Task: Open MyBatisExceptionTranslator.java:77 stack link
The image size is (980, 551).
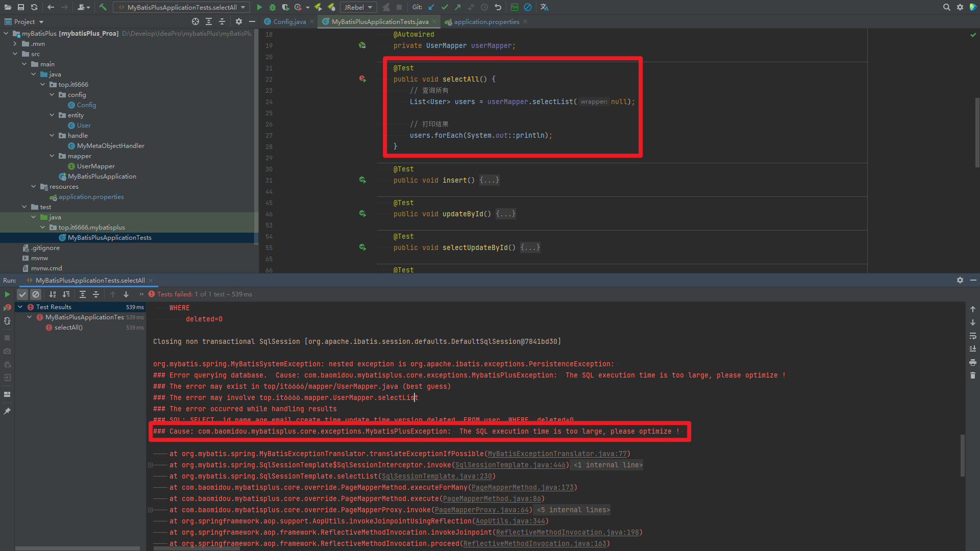Action: pos(557,454)
